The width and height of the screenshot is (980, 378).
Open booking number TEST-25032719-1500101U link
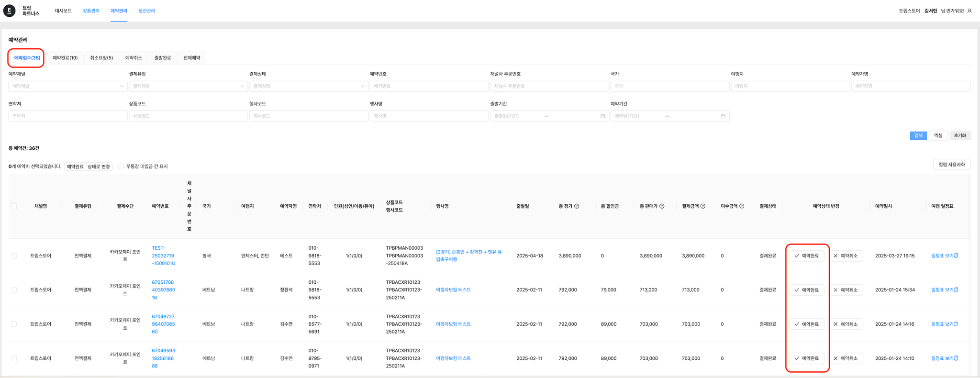coord(164,256)
